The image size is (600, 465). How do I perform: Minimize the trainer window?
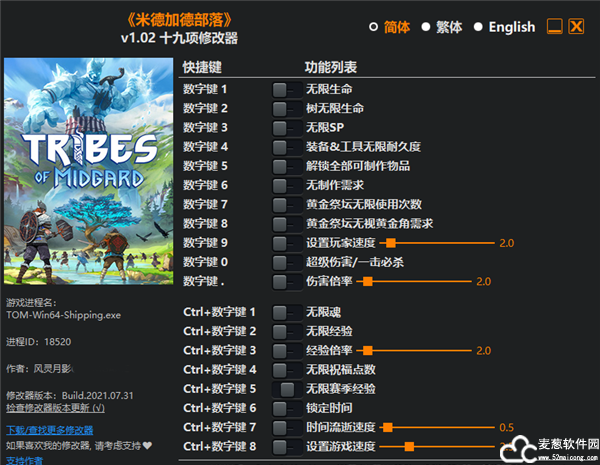(x=554, y=26)
